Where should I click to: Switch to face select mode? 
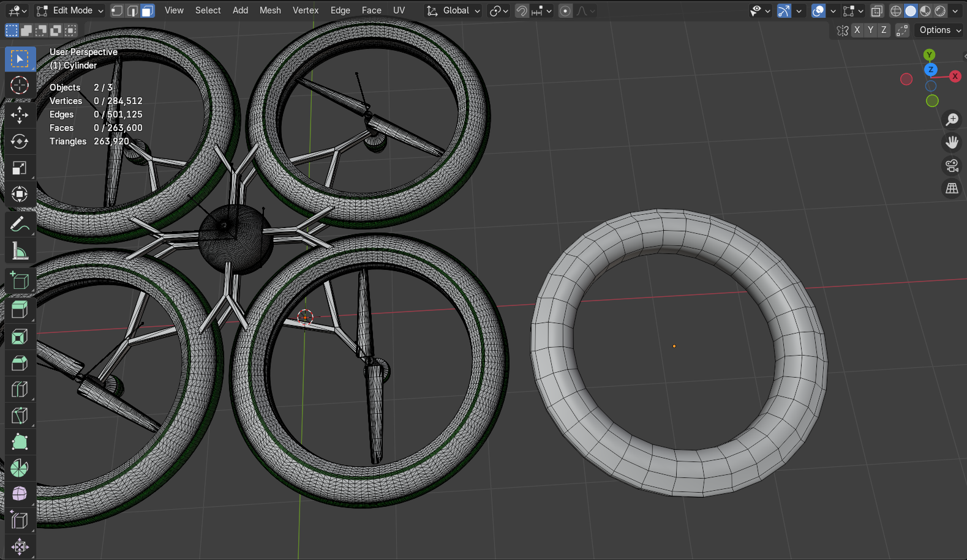coord(148,11)
